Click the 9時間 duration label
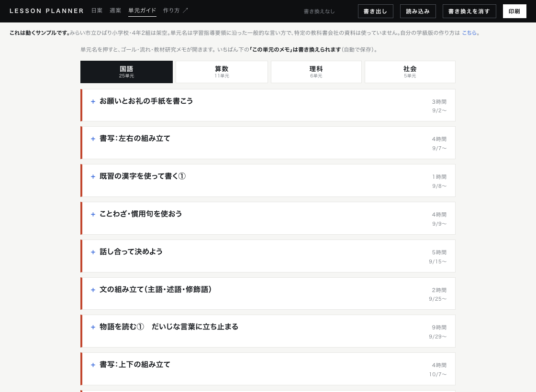The width and height of the screenshot is (536, 392). pyautogui.click(x=439, y=327)
